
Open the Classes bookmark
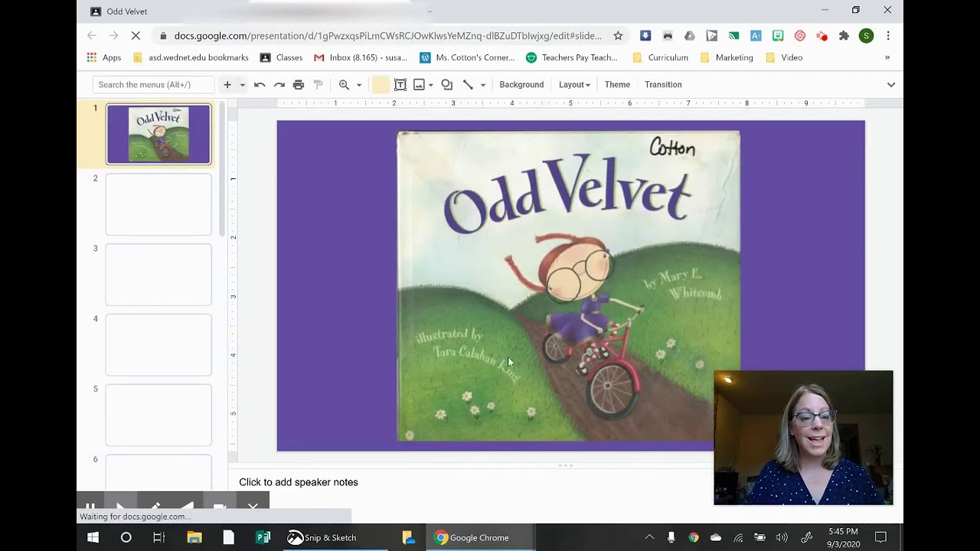(281, 57)
